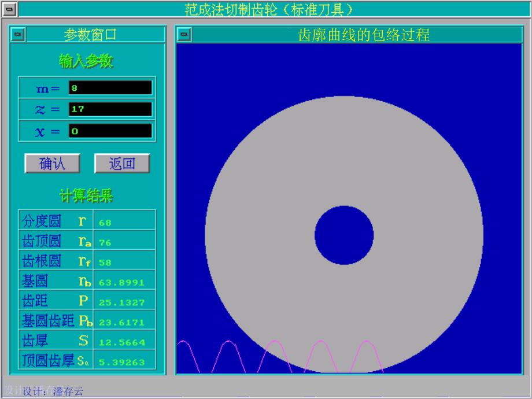Click the 基圆齿距 row label

[48, 320]
